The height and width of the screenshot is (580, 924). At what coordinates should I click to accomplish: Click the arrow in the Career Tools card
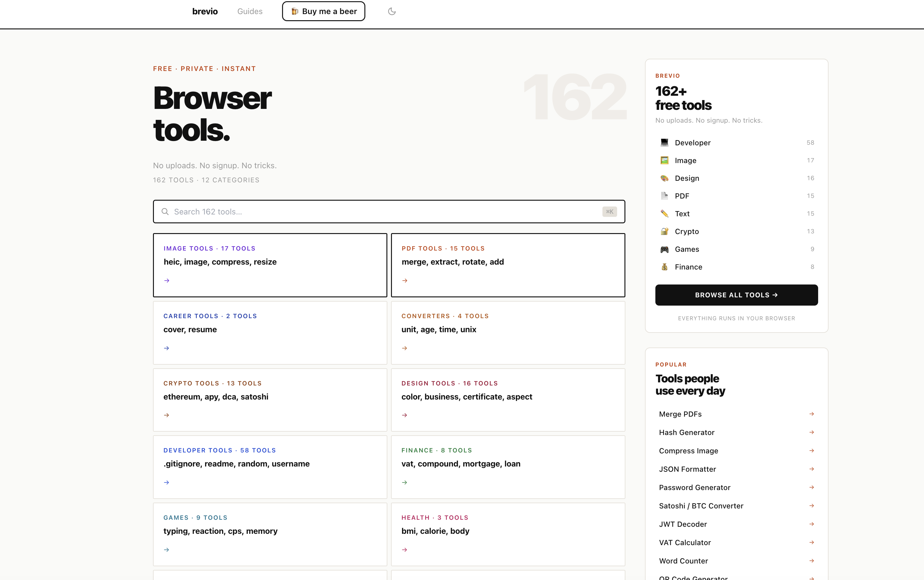tap(166, 348)
